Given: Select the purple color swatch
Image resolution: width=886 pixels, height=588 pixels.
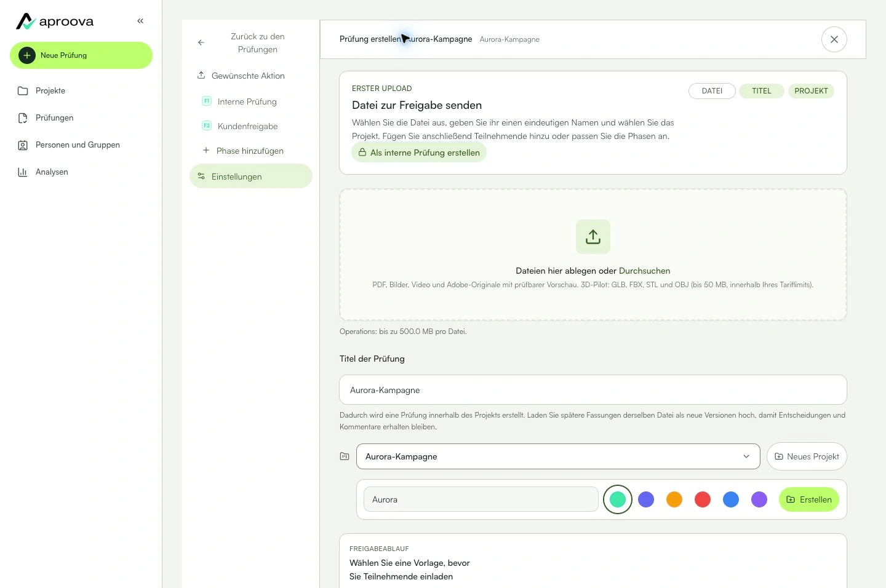Looking at the screenshot, I should 759,499.
